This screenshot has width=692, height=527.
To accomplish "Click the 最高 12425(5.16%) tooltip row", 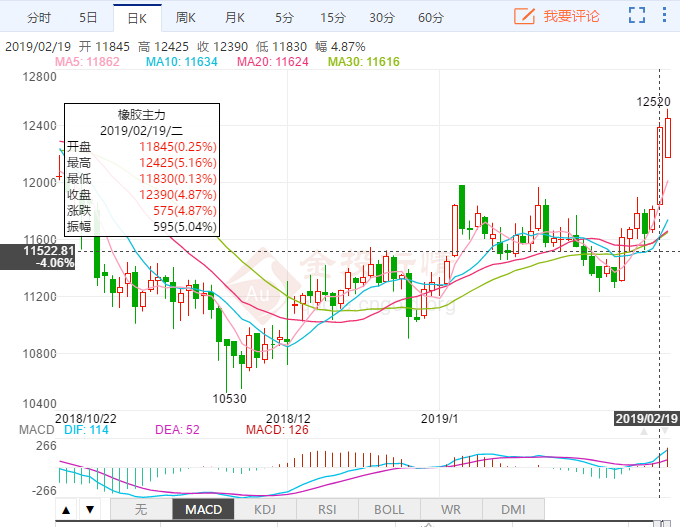I will click(x=142, y=163).
